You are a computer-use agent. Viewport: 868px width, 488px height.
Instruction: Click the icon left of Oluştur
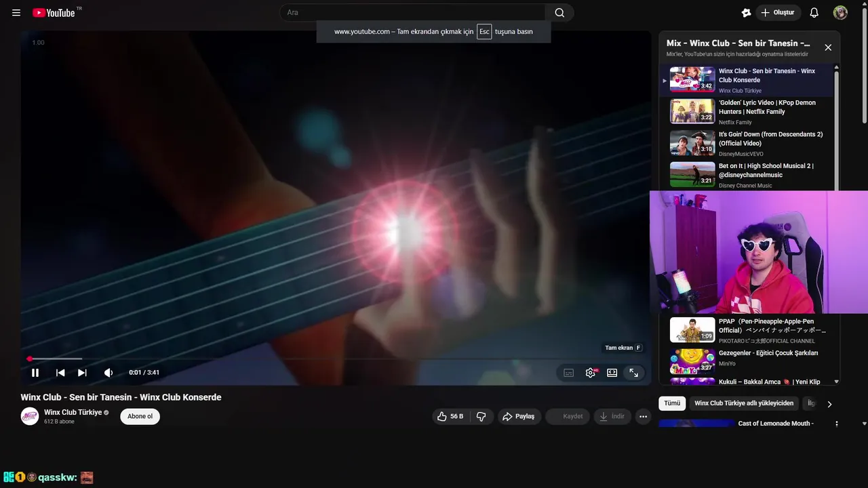746,13
